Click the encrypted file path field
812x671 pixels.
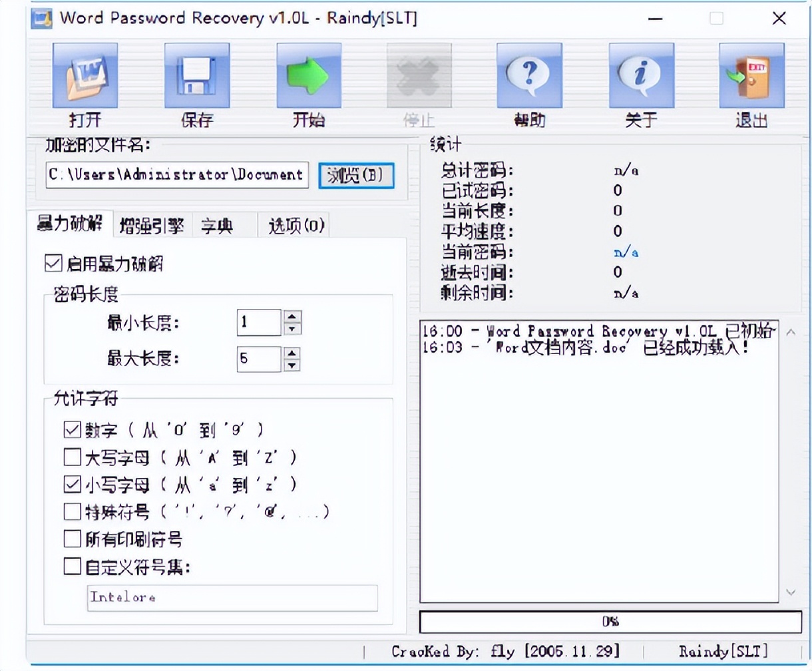(x=177, y=174)
